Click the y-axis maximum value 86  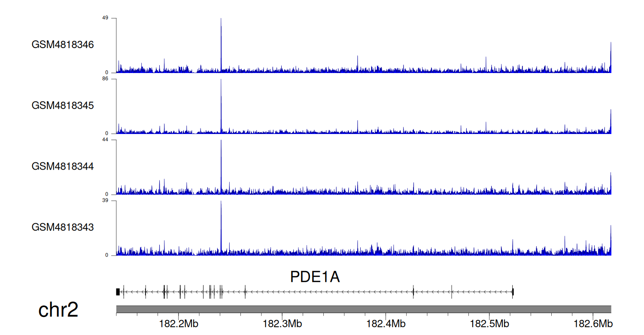pos(105,79)
